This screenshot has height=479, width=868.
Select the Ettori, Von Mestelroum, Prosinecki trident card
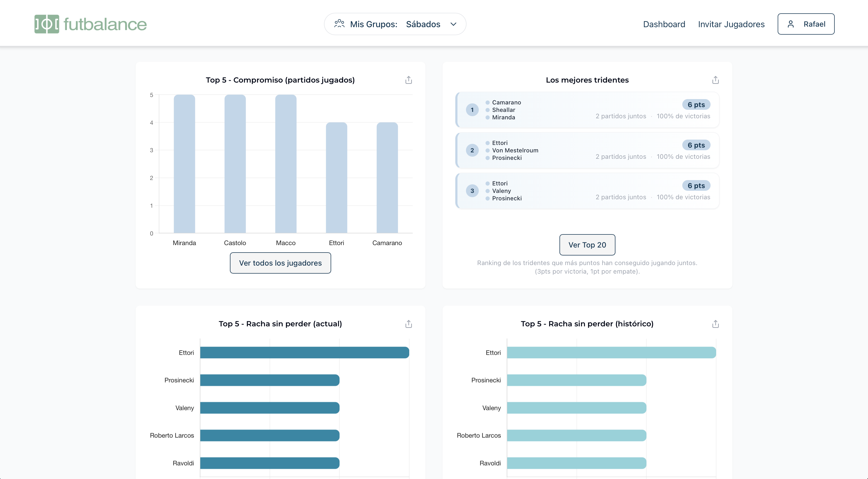pos(587,150)
